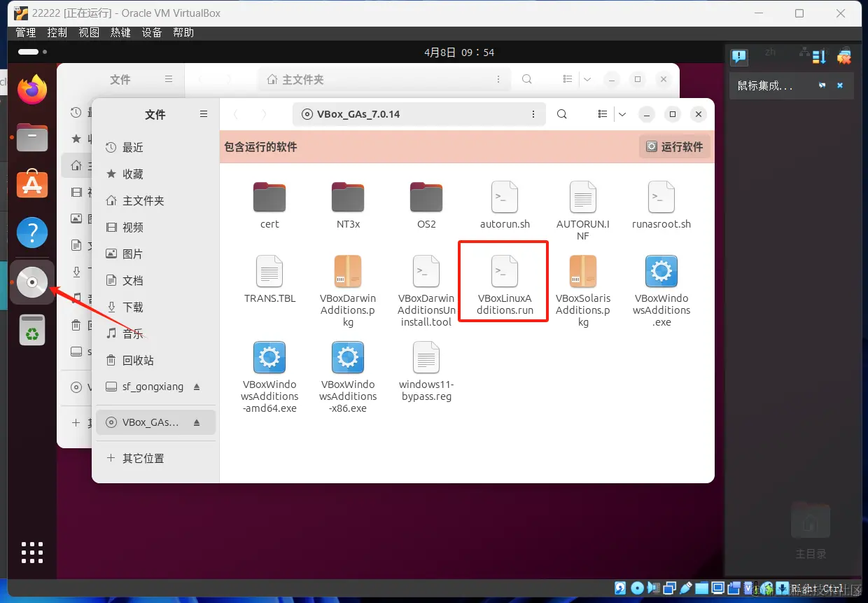868x603 pixels.
Task: Select 最近 in the sidebar
Action: tap(156, 147)
